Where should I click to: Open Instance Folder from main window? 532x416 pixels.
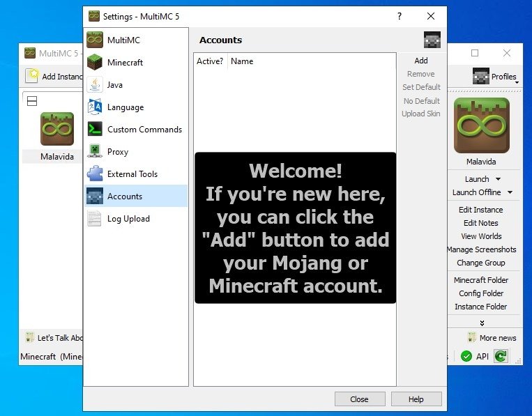481,306
